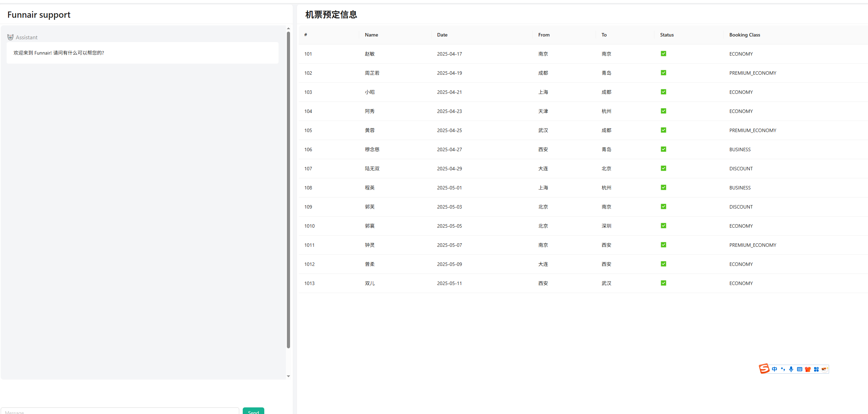Click the chat scrollbar down arrow
Viewport: 868px width, 414px height.
pyautogui.click(x=288, y=376)
